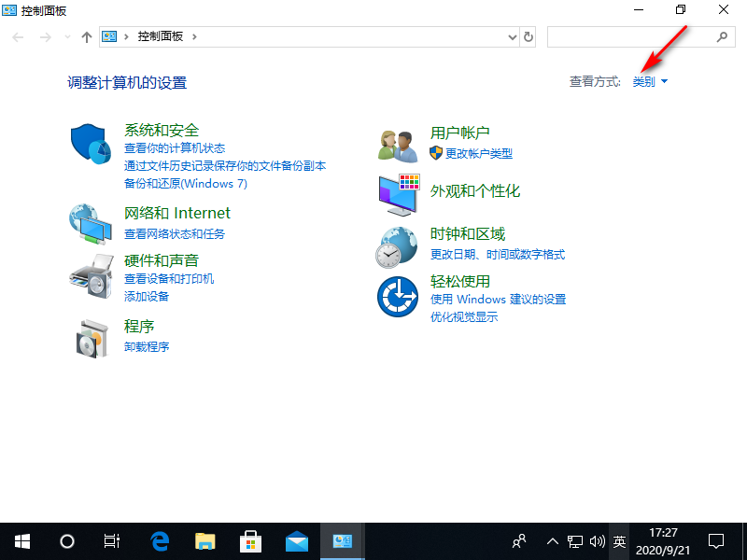Click the 英 input language indicator
The height and width of the screenshot is (560, 747).
[619, 541]
